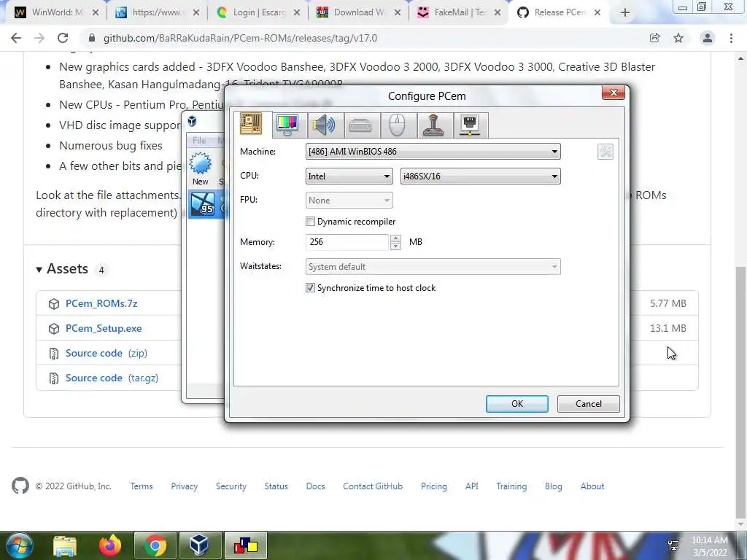
Task: Download PCem_ROMs.7z asset
Action: click(101, 303)
